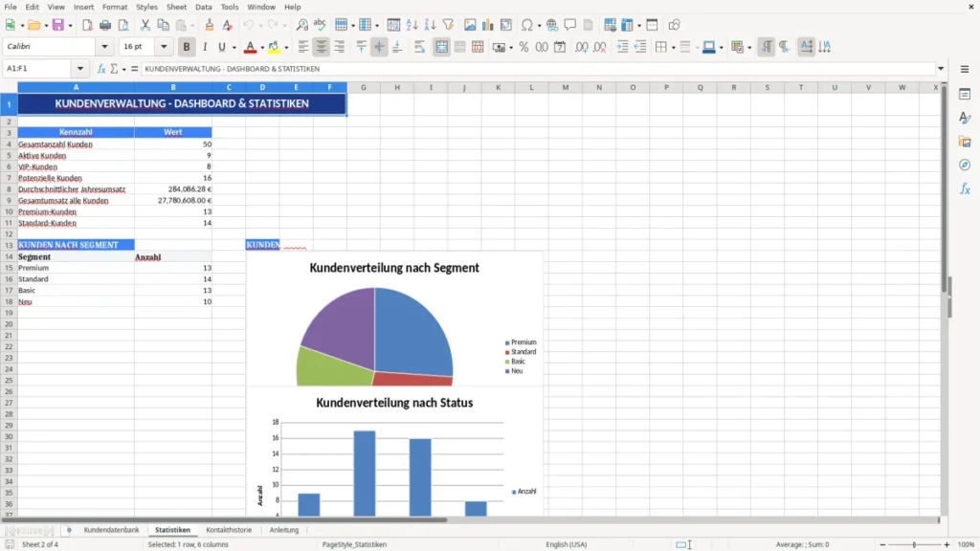Viewport: 980px width, 551px height.
Task: Toggle Merge and Center Cells
Action: click(441, 47)
